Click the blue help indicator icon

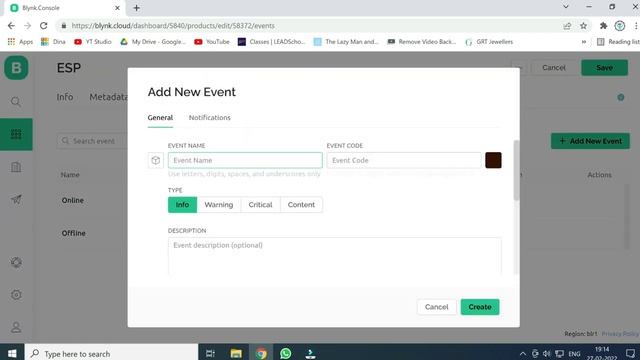(621, 98)
